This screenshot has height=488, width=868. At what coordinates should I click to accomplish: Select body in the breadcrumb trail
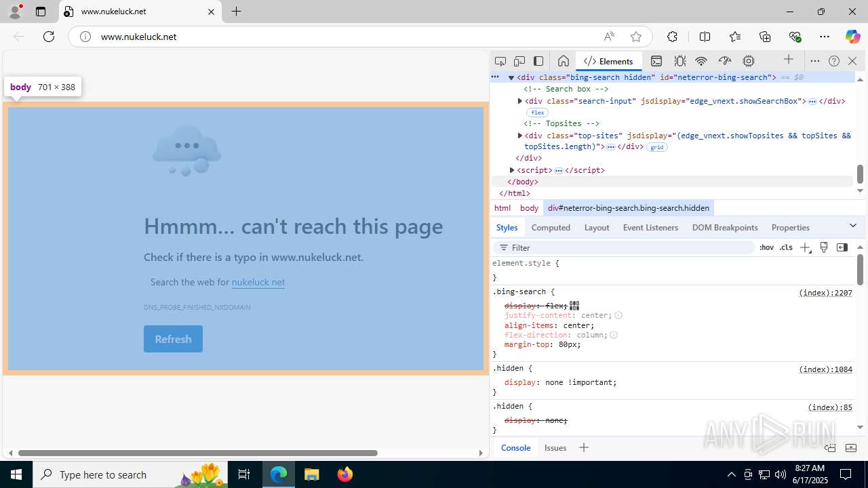[529, 208]
